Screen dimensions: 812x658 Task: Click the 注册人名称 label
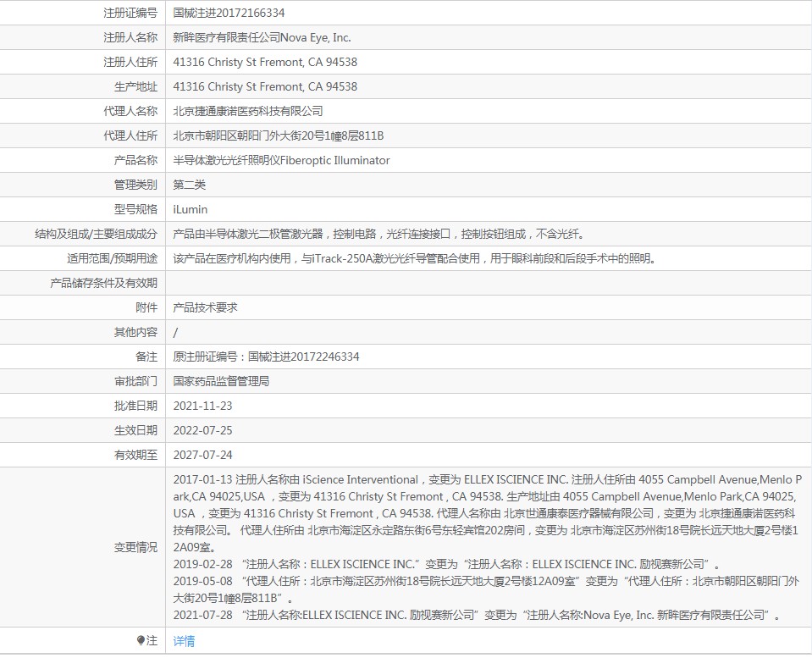(130, 37)
